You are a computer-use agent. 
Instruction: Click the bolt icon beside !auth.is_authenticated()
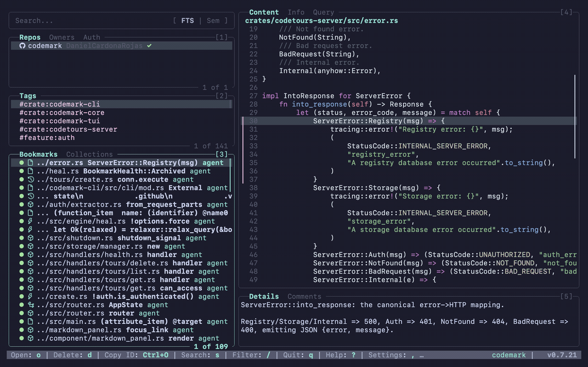[x=30, y=297]
